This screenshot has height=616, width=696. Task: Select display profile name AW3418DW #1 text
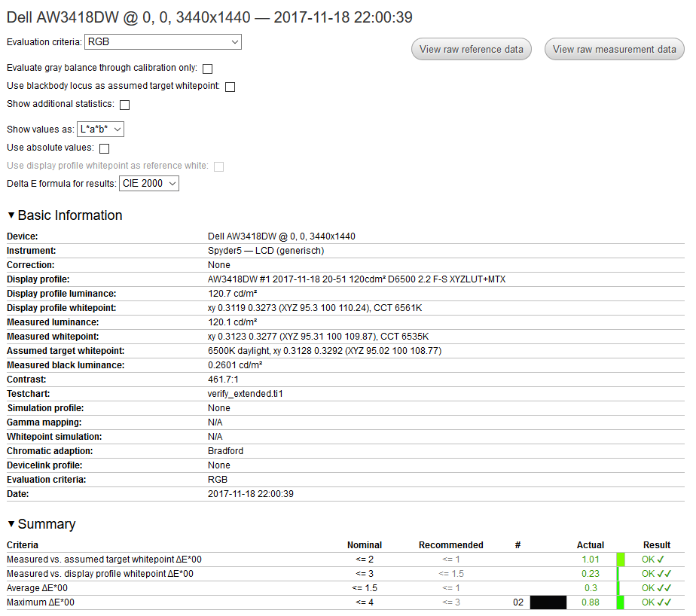356,279
